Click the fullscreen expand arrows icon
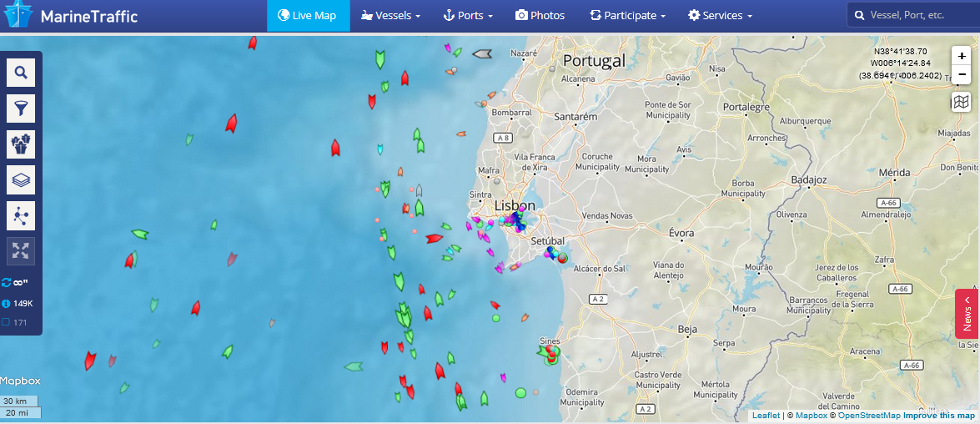Image resolution: width=980 pixels, height=424 pixels. click(x=20, y=250)
